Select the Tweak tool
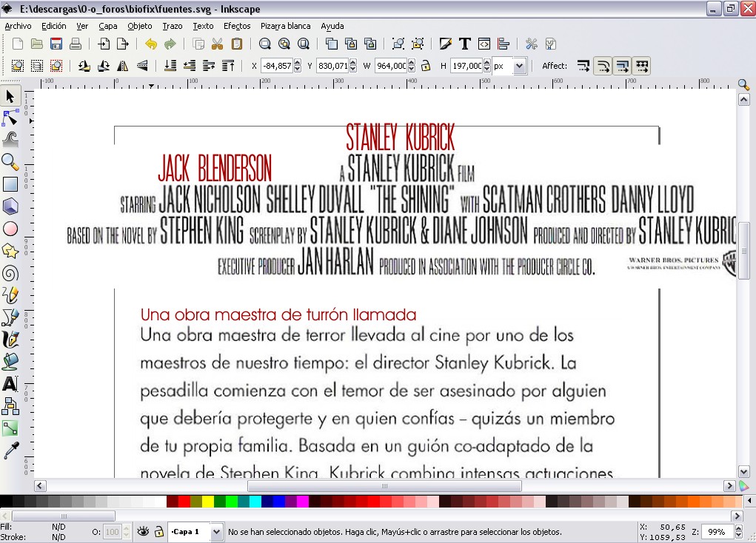The width and height of the screenshot is (756, 543). click(x=10, y=140)
